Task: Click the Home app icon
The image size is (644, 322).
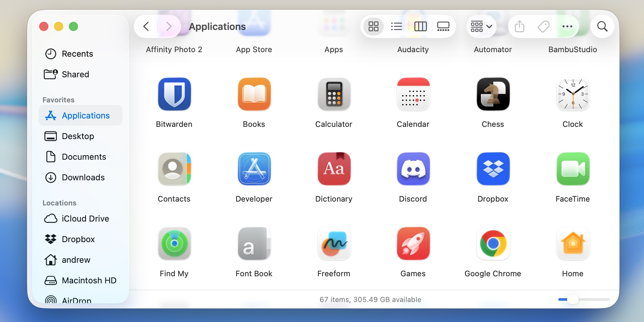Action: (x=573, y=243)
